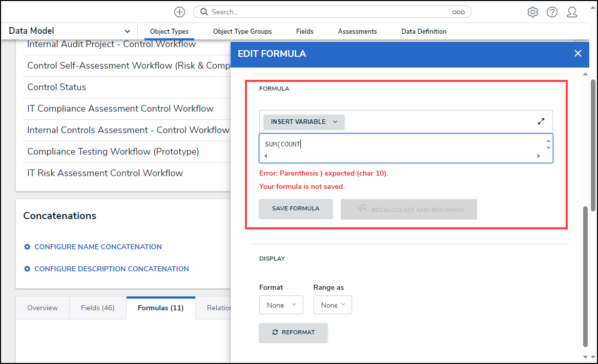This screenshot has height=364, width=598.
Task: Switch to the Fields (46) tab
Action: coord(97,308)
